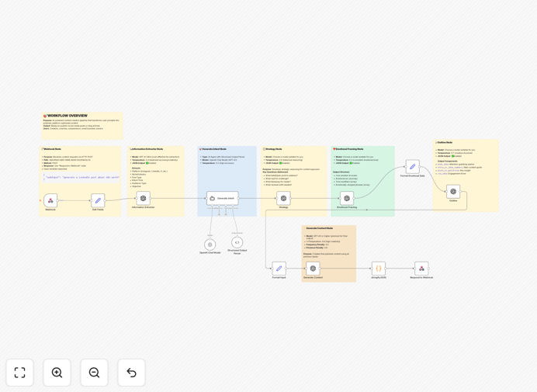Viewport: 537px width, 392px height.
Task: Select the Webhook Node sticky note title
Action: click(x=52, y=149)
